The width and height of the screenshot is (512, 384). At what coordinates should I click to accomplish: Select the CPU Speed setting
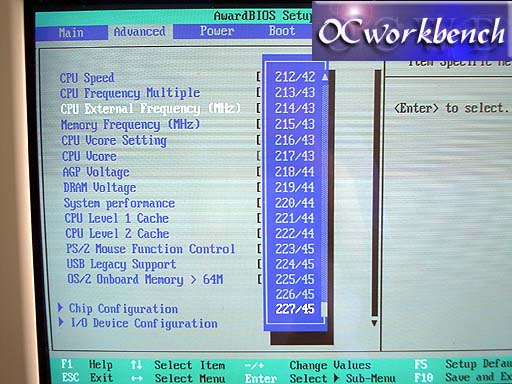87,78
